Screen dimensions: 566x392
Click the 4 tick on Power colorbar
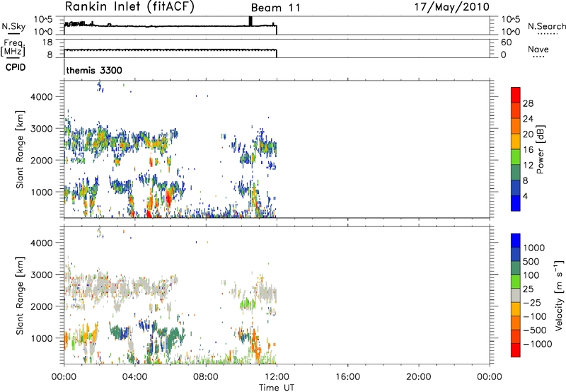525,196
